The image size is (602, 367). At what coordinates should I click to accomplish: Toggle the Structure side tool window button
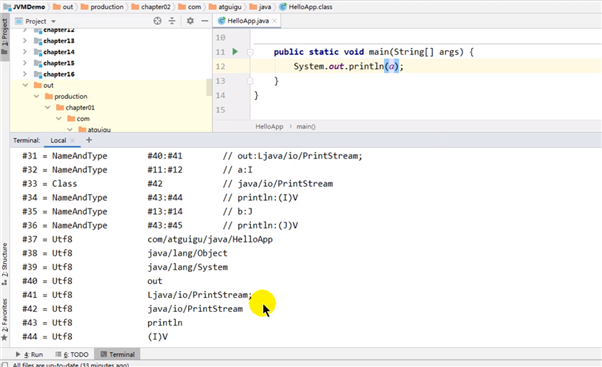tap(5, 264)
